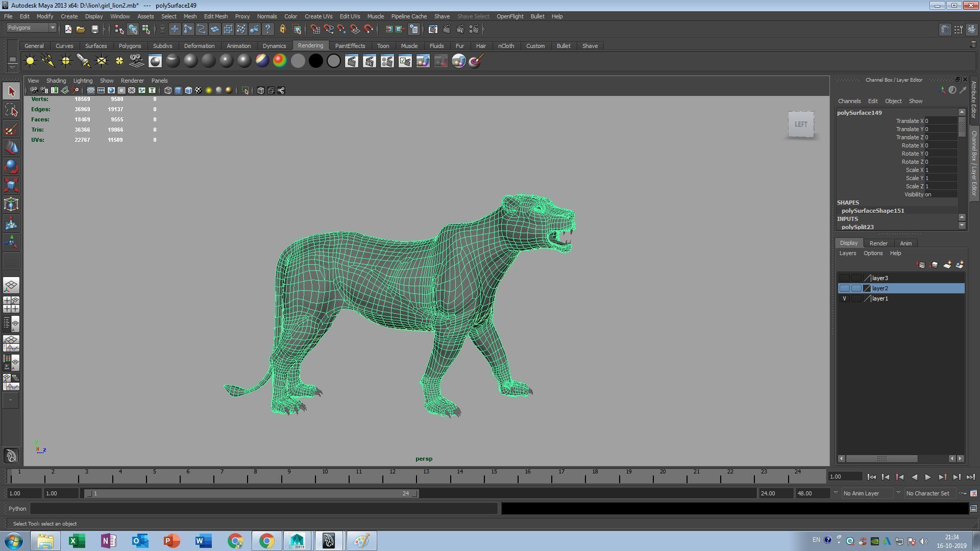Screen dimensions: 980x551
Task: Create layer from selected objects
Action: [960, 265]
